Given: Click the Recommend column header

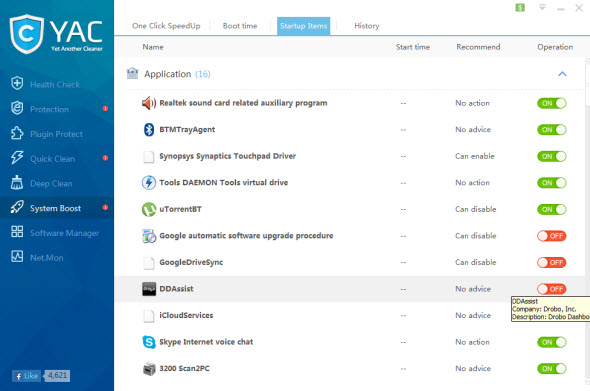Looking at the screenshot, I should point(478,47).
